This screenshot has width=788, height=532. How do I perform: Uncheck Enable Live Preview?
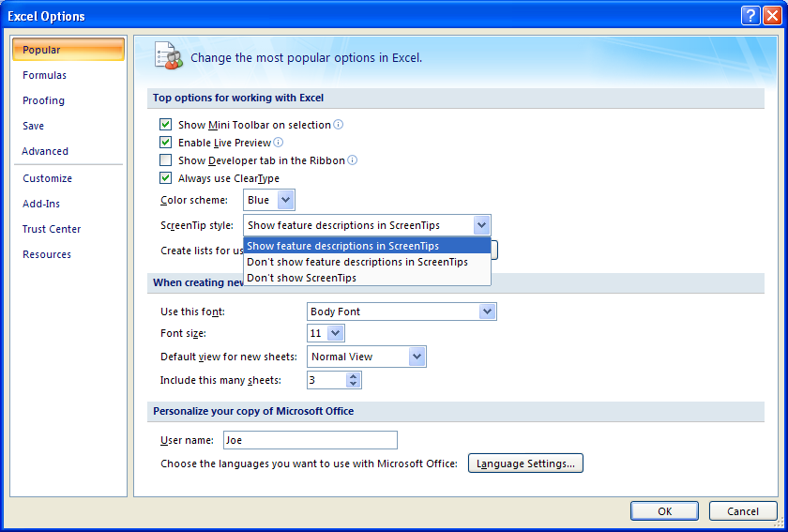coord(165,143)
